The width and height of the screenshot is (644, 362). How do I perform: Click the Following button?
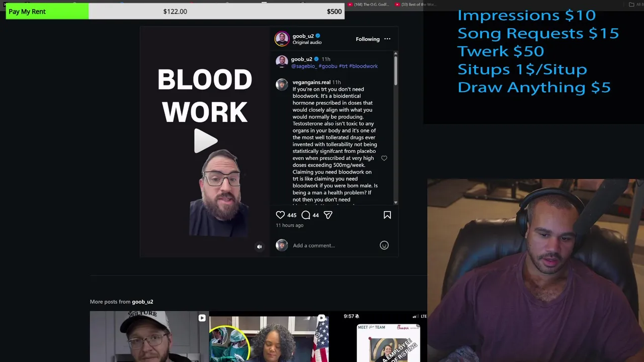[x=368, y=39]
